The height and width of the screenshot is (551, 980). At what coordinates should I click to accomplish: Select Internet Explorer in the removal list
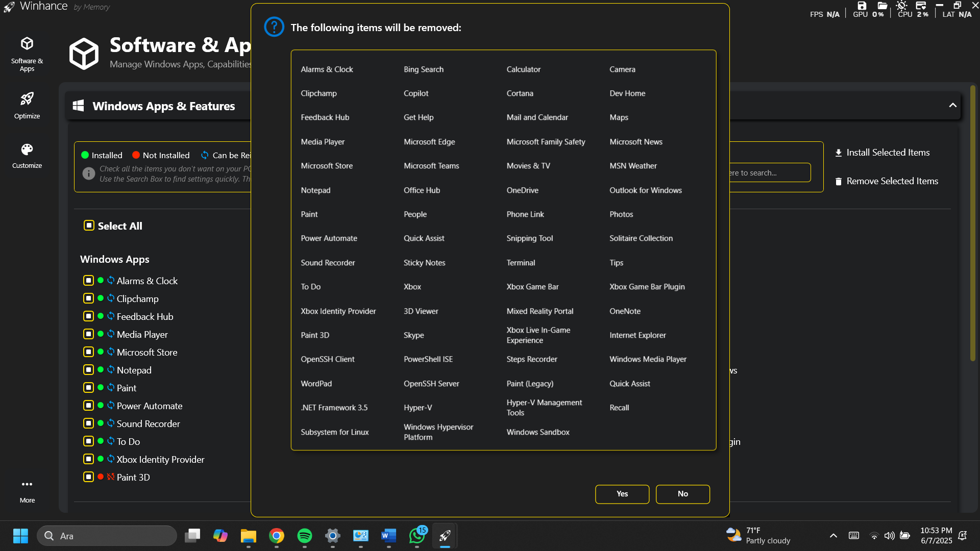tap(638, 335)
